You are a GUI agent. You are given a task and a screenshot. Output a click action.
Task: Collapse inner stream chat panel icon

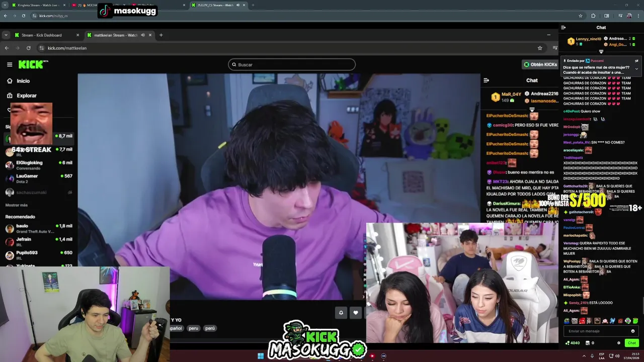(x=486, y=80)
